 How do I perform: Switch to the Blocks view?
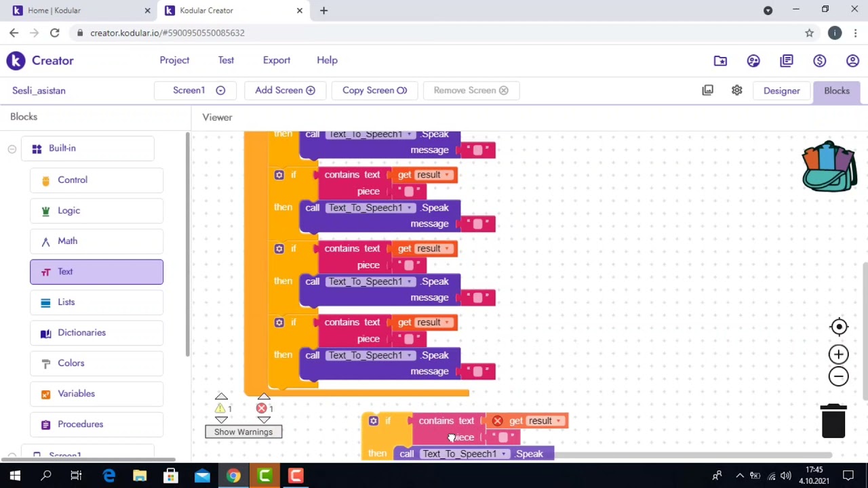836,91
